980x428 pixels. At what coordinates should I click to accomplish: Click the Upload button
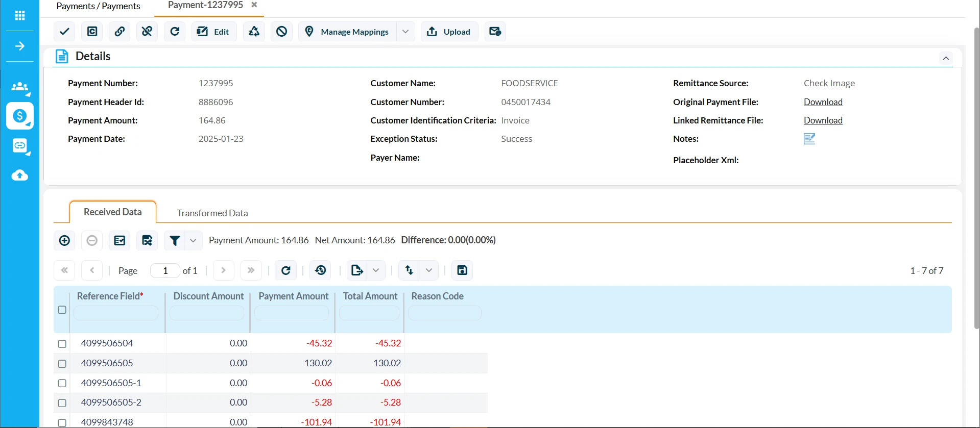tap(449, 32)
